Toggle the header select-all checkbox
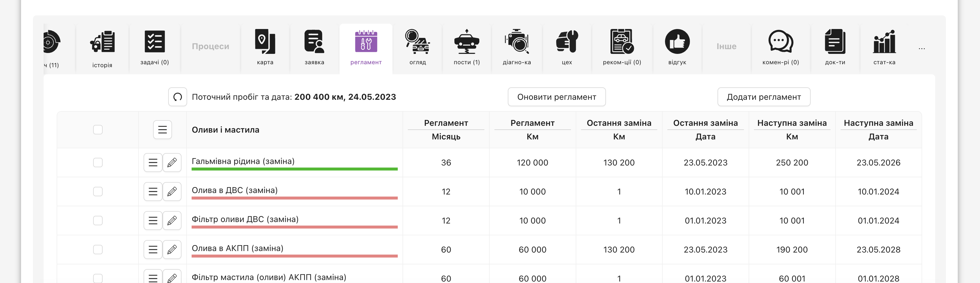980x283 pixels. (98, 130)
